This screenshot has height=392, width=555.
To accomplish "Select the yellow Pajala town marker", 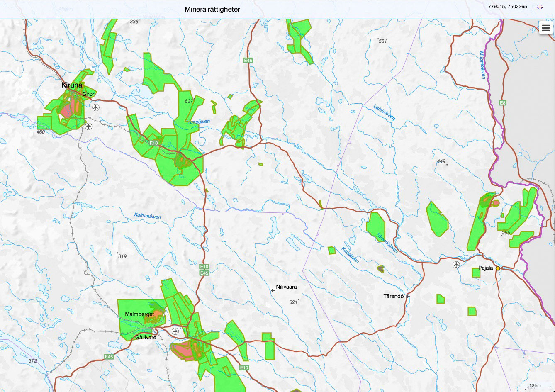I will [498, 268].
